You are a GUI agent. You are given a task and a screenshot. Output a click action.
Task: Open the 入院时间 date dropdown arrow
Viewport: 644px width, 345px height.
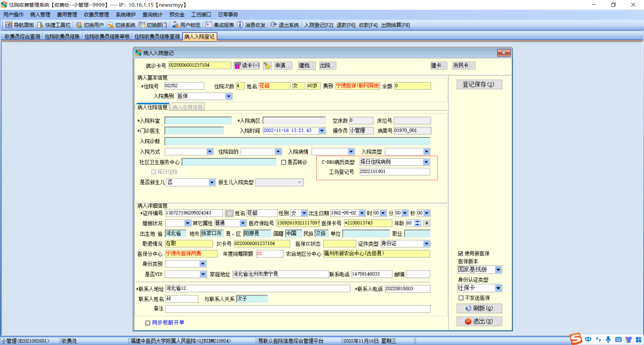pyautogui.click(x=322, y=131)
